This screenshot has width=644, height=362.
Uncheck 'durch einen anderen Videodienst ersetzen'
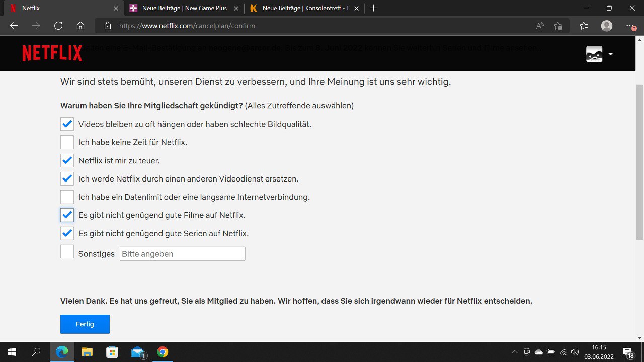(x=67, y=178)
